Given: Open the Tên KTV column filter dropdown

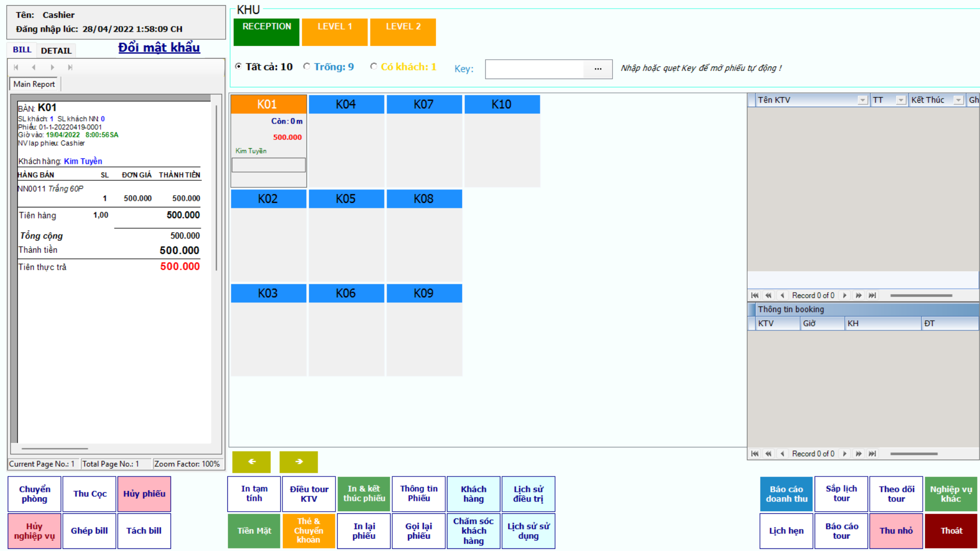Looking at the screenshot, I should pyautogui.click(x=863, y=101).
